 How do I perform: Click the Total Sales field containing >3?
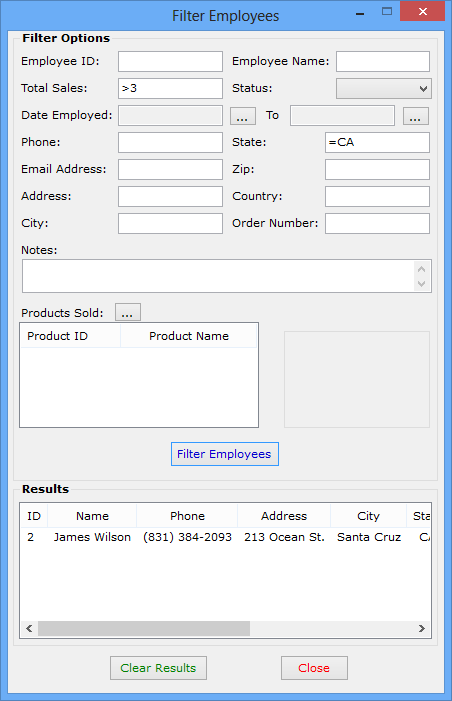pos(170,88)
